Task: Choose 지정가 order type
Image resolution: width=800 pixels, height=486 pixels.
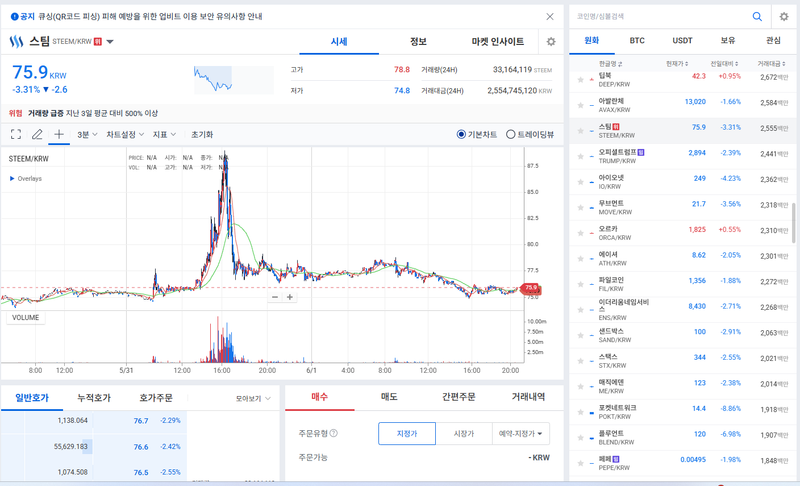Action: coord(407,433)
